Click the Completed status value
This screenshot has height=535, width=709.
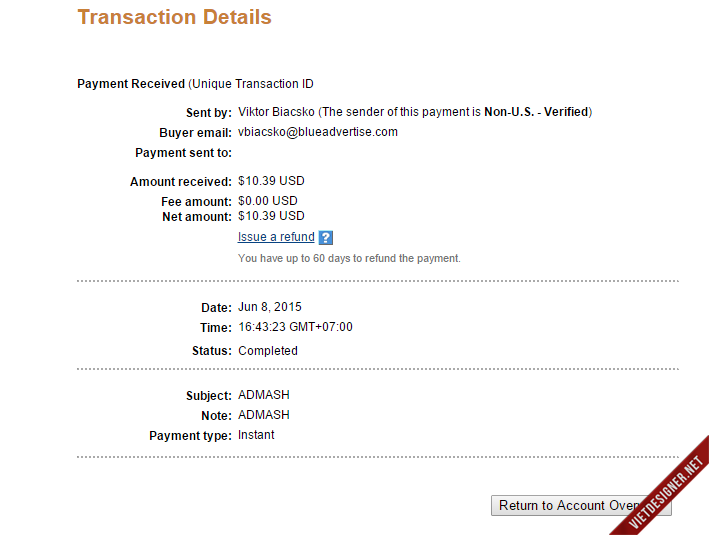pyautogui.click(x=268, y=351)
